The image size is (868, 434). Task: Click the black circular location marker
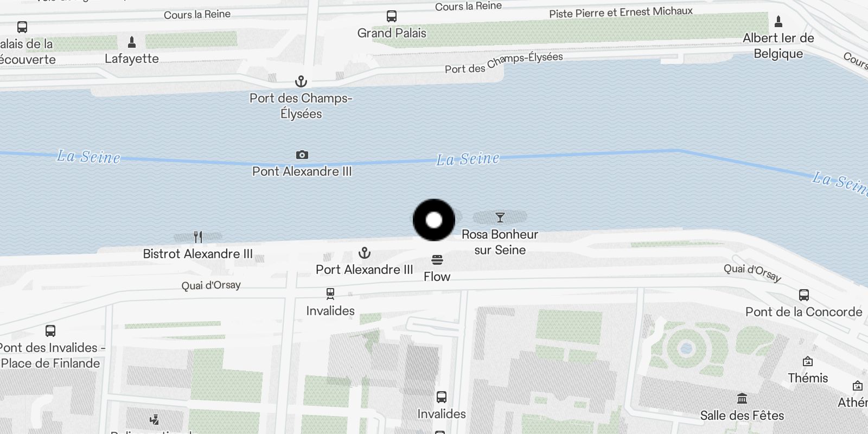[434, 220]
